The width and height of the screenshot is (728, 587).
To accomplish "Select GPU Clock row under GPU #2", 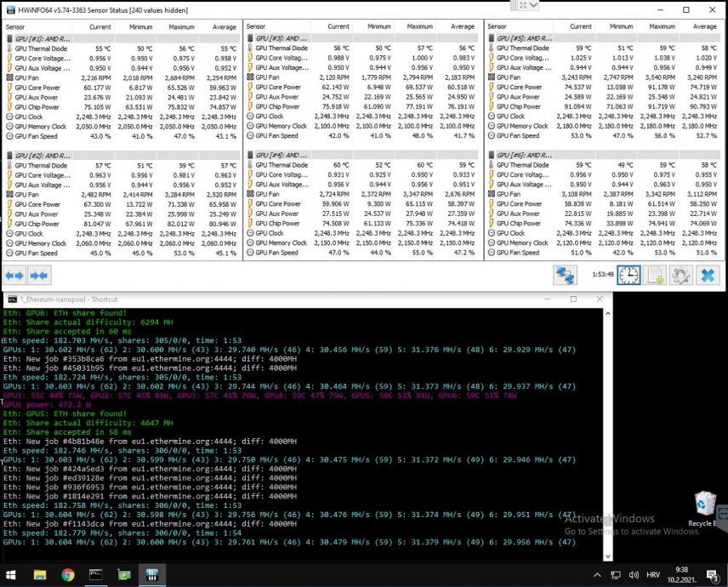I will point(122,234).
